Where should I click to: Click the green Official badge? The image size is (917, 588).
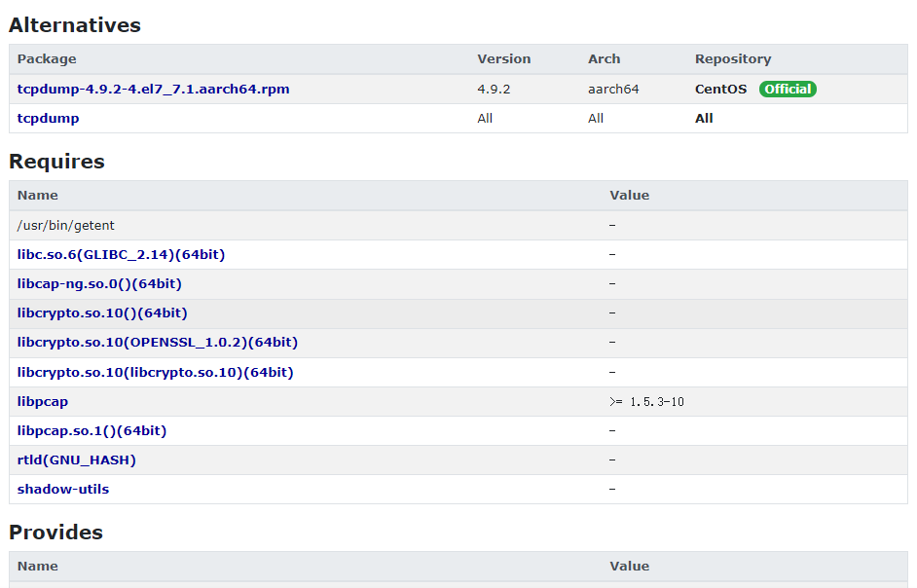click(788, 89)
